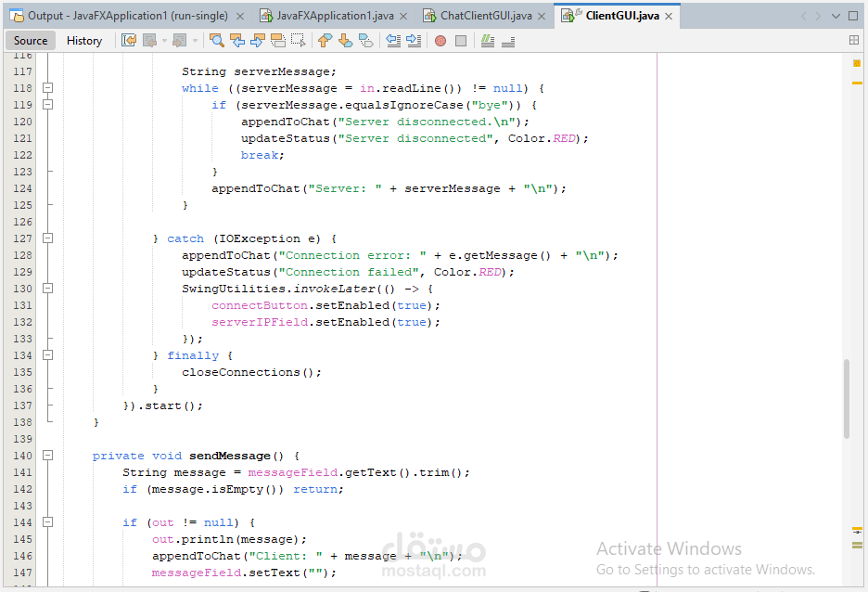Show the opened documents list dropdown
868x592 pixels.
click(x=836, y=16)
